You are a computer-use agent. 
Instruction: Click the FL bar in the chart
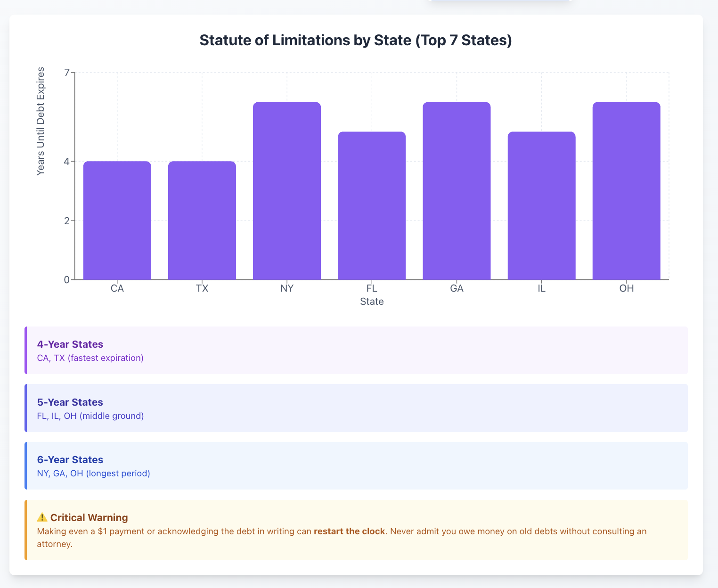pyautogui.click(x=372, y=206)
